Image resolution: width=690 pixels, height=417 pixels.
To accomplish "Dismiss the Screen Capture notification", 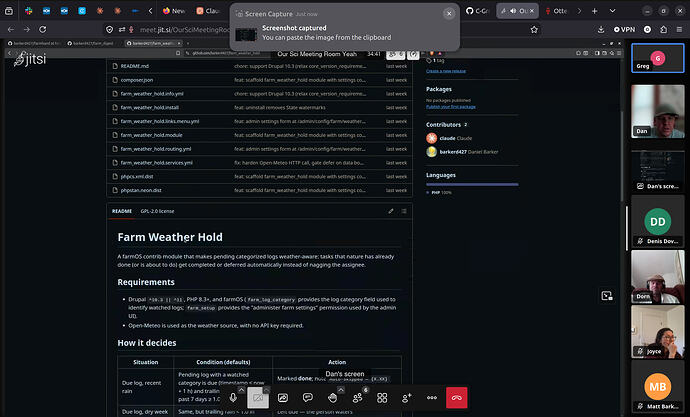I will click(x=449, y=14).
